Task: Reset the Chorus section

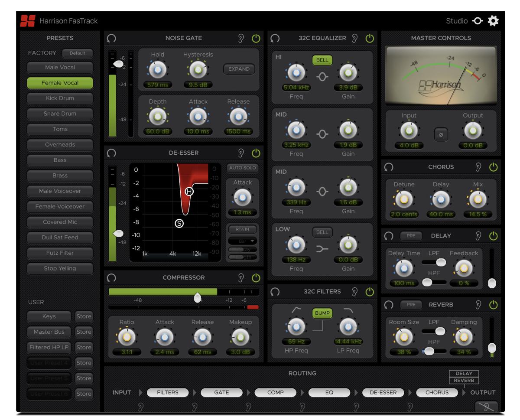Action: (389, 167)
